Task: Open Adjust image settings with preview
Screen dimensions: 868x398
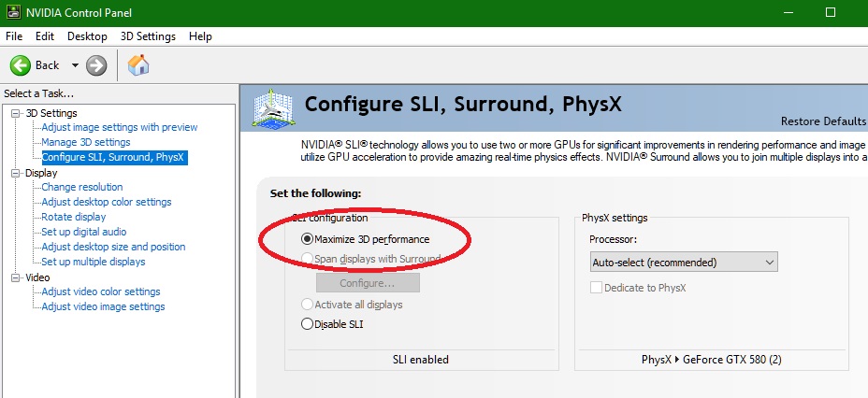Action: tap(120, 127)
